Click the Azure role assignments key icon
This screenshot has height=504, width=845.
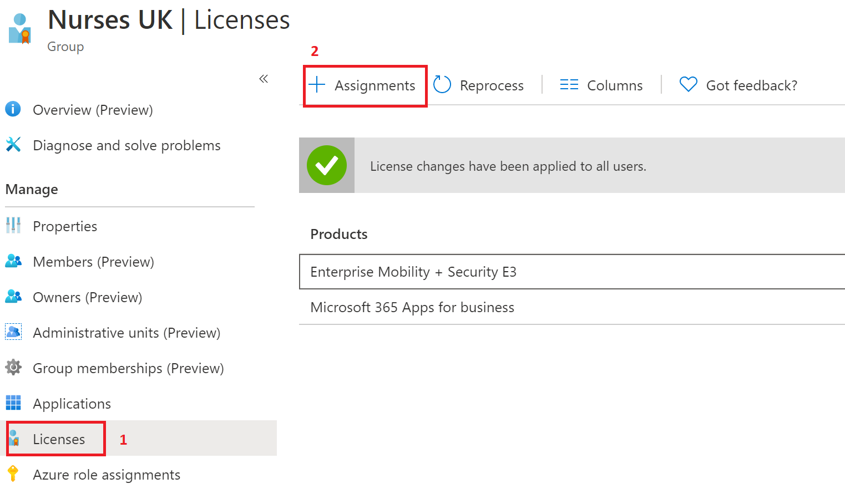pyautogui.click(x=13, y=474)
